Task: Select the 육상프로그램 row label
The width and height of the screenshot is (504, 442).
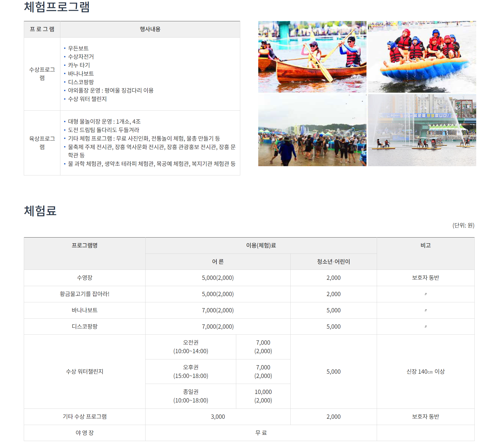Action: [x=42, y=143]
